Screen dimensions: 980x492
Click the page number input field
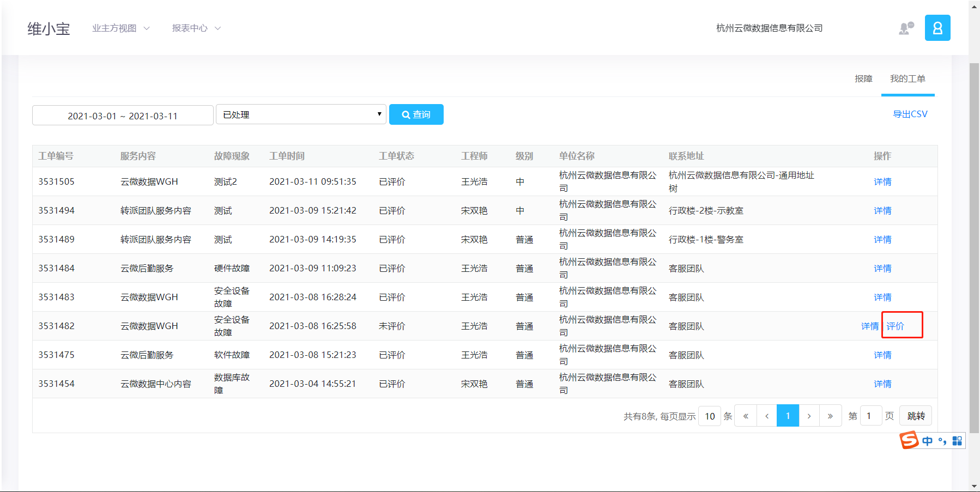871,416
